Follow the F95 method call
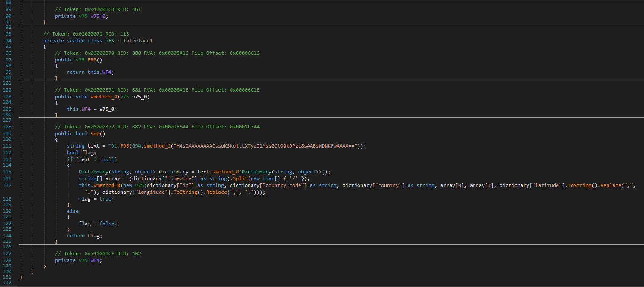 pyautogui.click(x=124, y=146)
